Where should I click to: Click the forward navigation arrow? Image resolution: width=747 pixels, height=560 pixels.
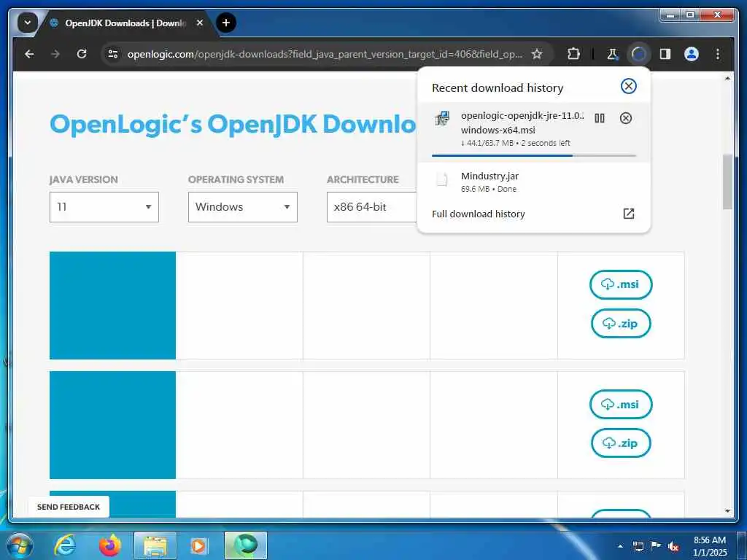(55, 54)
